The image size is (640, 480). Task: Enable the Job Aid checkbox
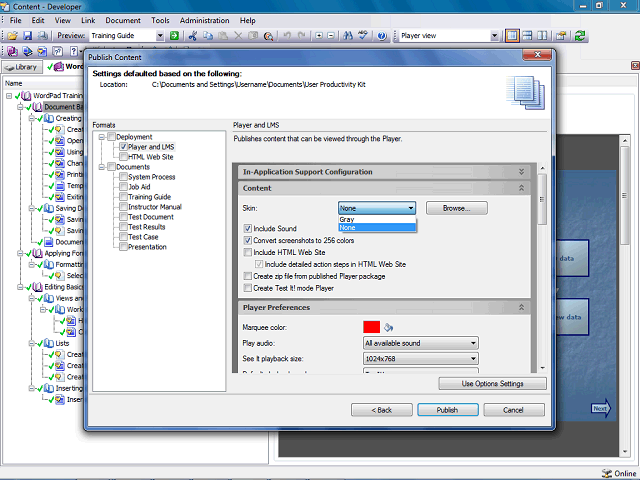(x=124, y=187)
